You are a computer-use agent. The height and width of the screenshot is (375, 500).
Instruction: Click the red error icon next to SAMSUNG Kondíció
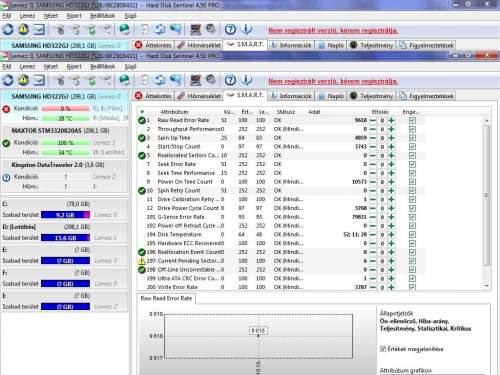coord(6,109)
